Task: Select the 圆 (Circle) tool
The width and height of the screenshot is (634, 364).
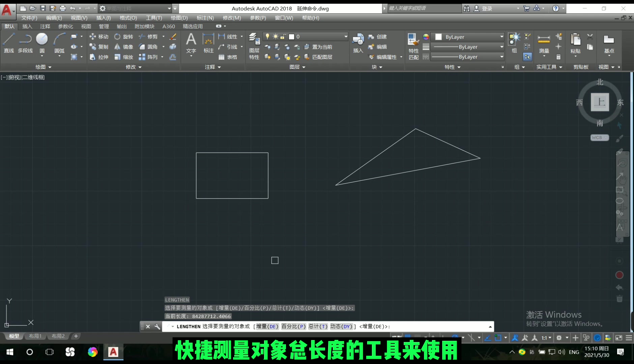Action: tap(42, 43)
